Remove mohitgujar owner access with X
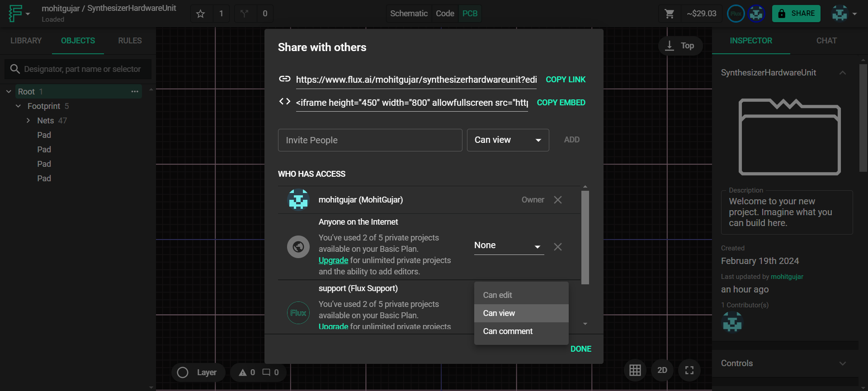868x391 pixels. 558,200
